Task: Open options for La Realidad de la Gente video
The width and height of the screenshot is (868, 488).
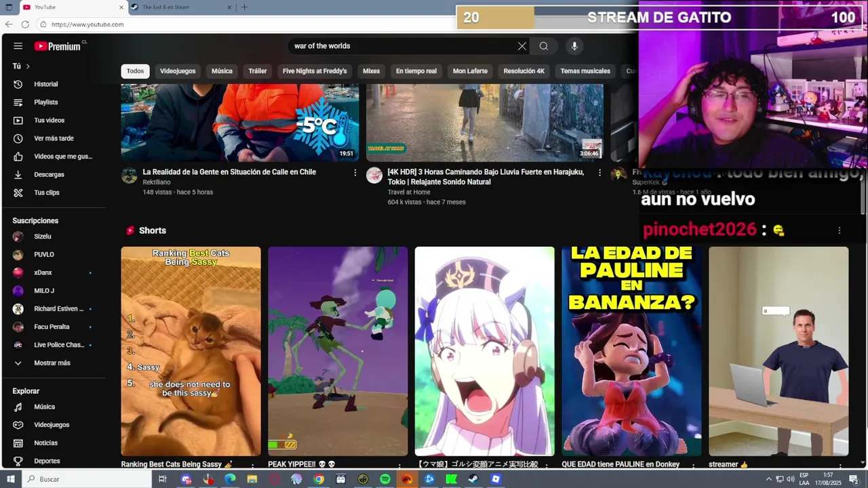Action: pos(355,173)
